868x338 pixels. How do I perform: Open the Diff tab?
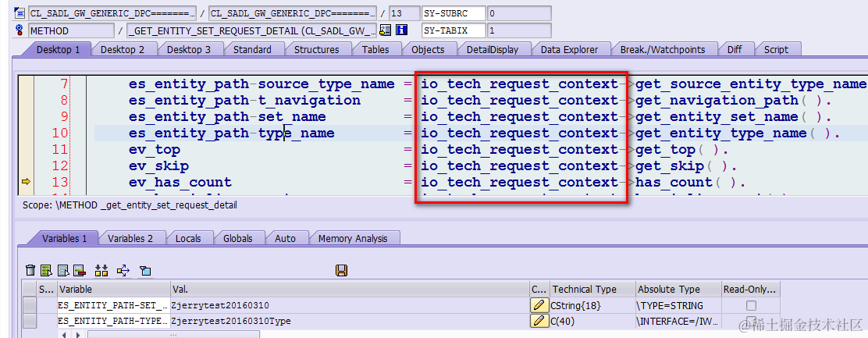[735, 49]
